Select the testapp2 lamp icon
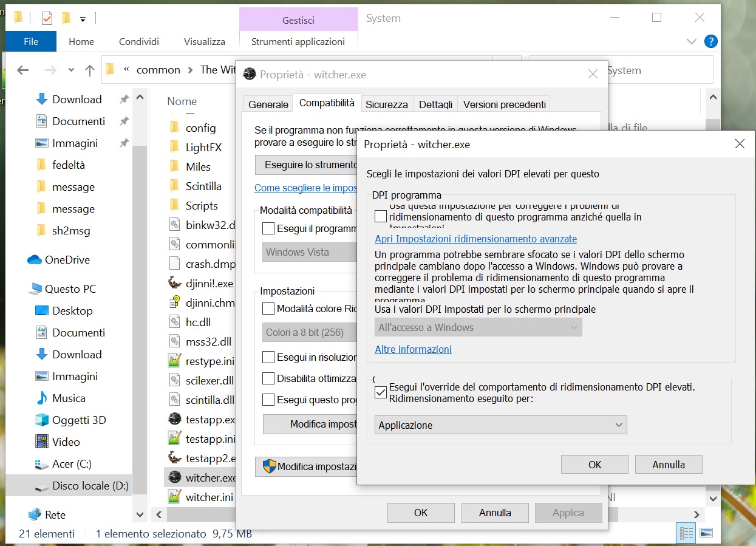The height and width of the screenshot is (546, 756). pos(175,458)
